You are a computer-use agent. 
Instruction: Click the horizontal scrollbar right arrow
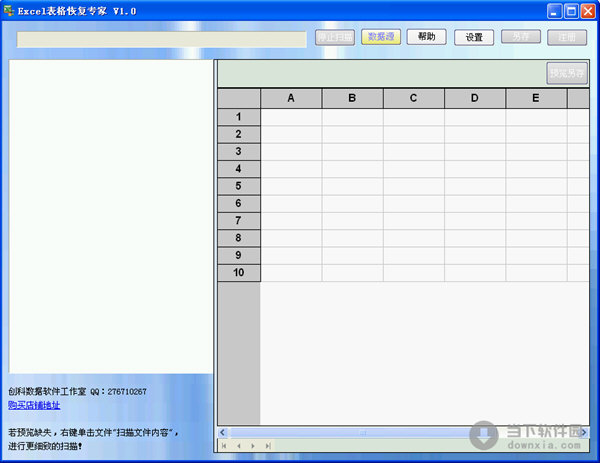coord(584,433)
